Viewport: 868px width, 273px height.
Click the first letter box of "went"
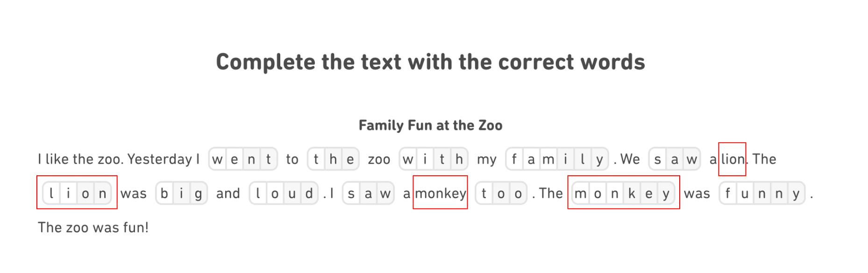point(217,159)
